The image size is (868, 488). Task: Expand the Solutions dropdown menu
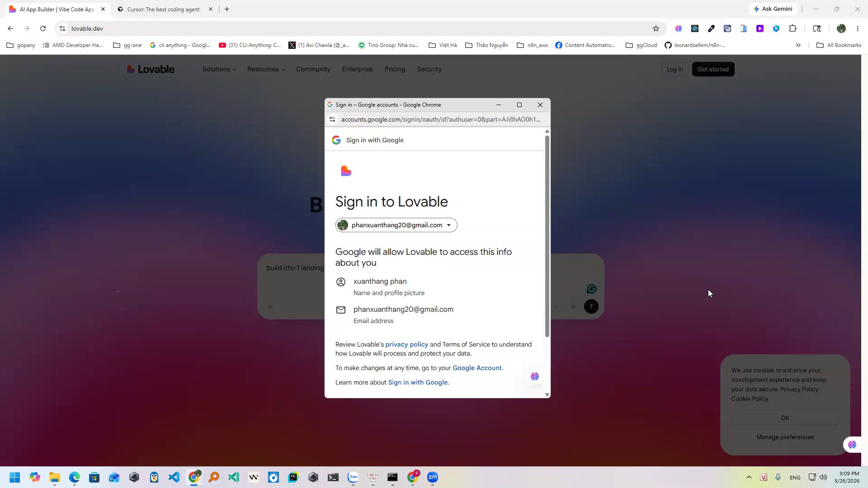tap(219, 69)
